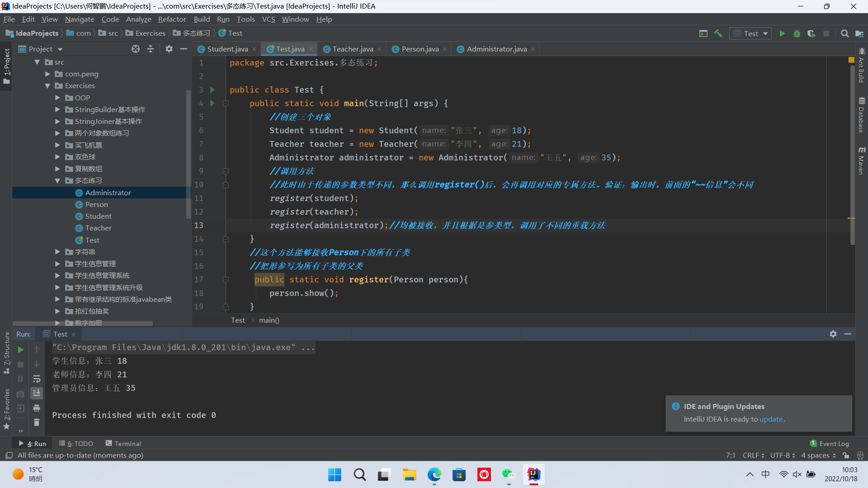
Task: Toggle scroll to end in Run console
Action: [x=37, y=393]
